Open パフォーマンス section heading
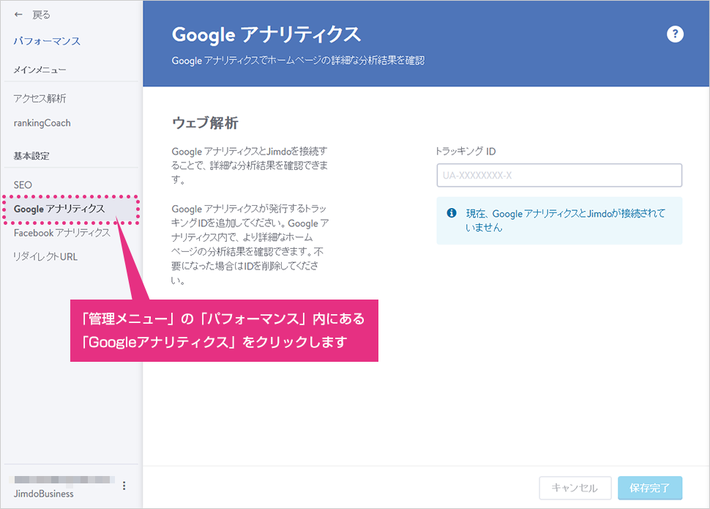This screenshot has width=710, height=509. [47, 41]
